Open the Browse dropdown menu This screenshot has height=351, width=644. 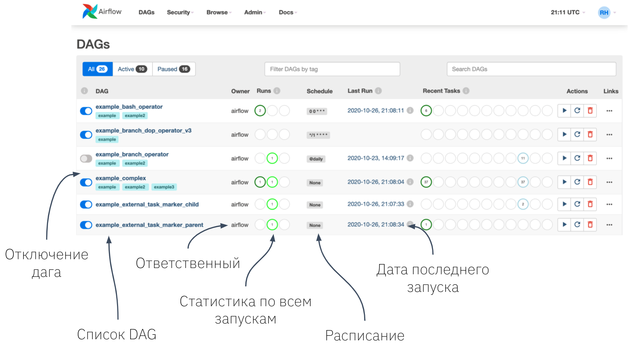(x=219, y=12)
